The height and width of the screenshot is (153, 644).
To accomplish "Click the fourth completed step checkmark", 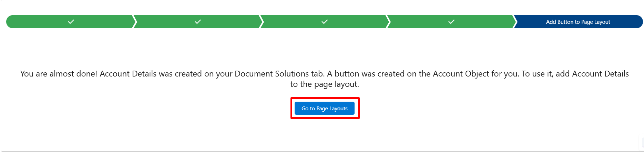I will (451, 22).
